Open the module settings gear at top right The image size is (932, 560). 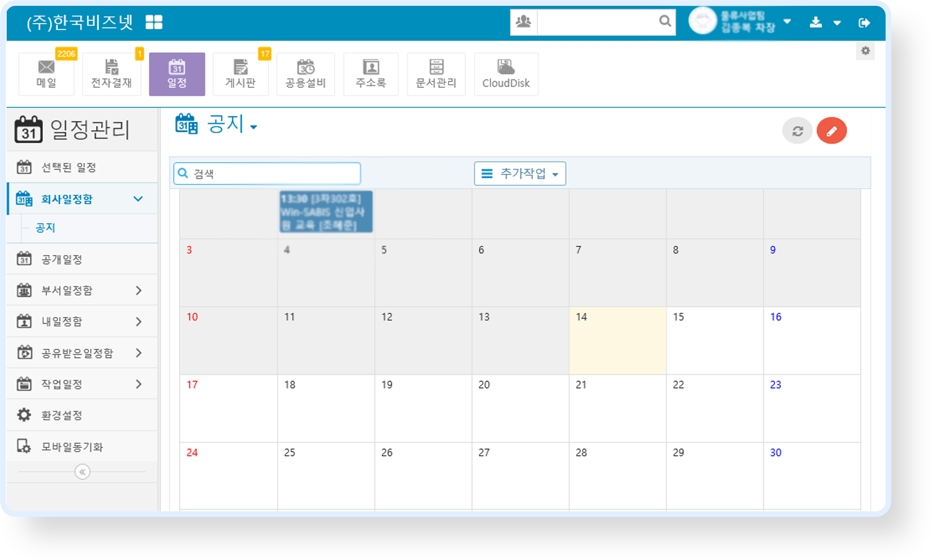tap(865, 51)
